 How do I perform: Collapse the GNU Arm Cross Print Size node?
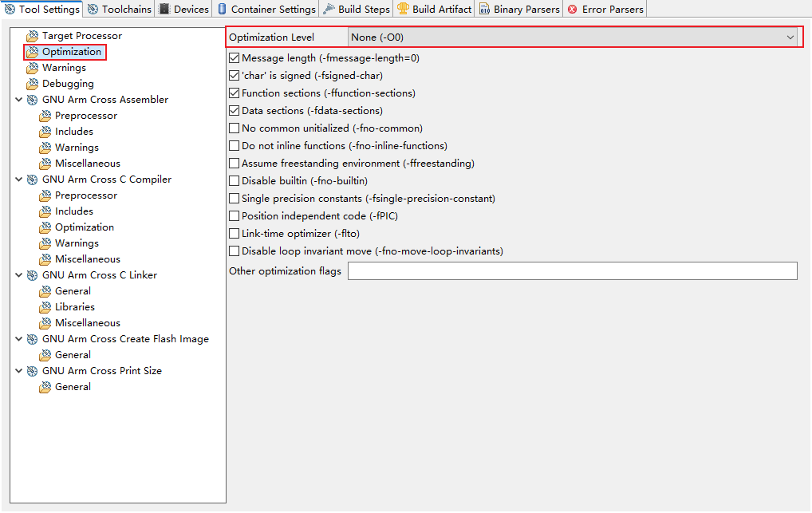point(18,371)
